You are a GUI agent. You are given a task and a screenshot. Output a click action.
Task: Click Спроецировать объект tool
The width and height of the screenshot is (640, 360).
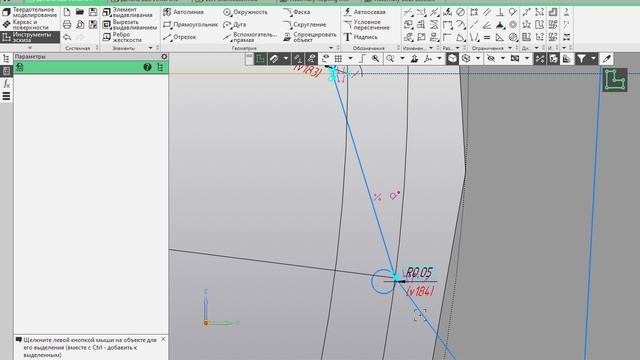tap(310, 37)
